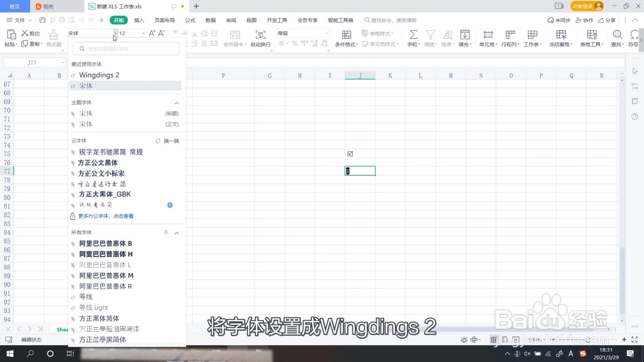Click the checked checkbox in cell J75
Screen dimensions: 644x362
[350, 154]
